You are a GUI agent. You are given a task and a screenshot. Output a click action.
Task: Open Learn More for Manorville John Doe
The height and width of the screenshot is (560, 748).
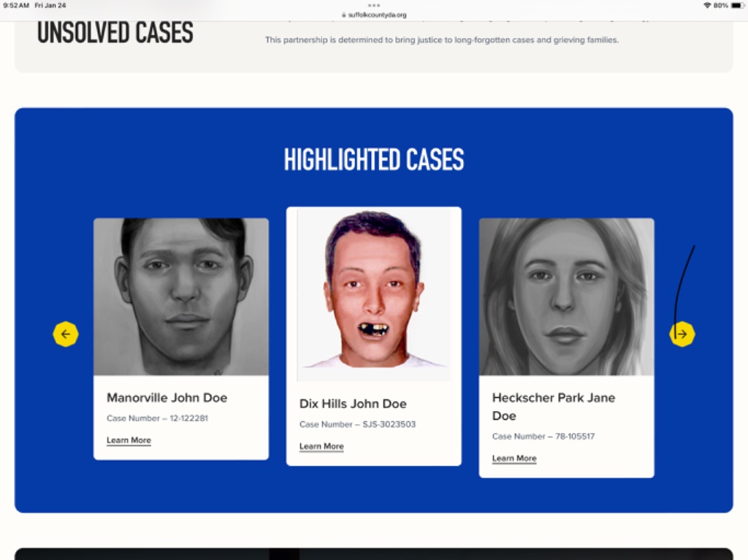click(129, 440)
